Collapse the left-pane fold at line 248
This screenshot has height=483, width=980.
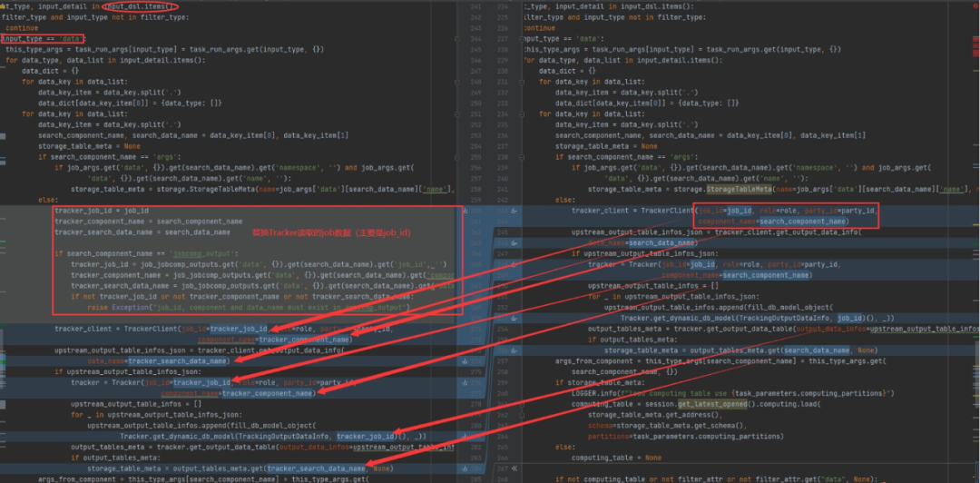458,82
